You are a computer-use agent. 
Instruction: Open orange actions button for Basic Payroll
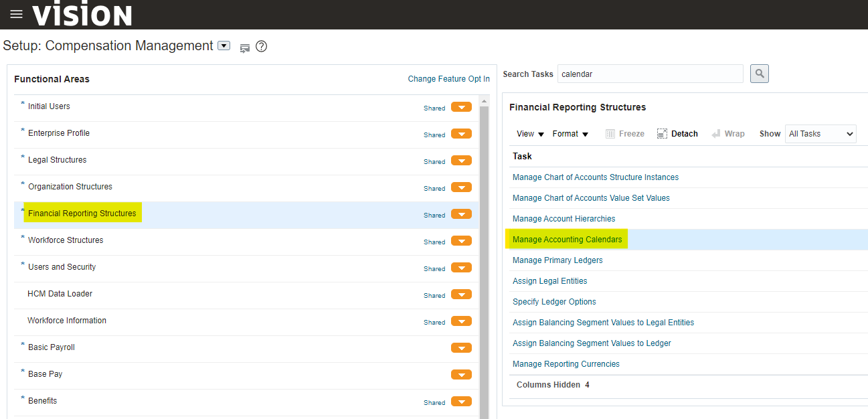[461, 348]
